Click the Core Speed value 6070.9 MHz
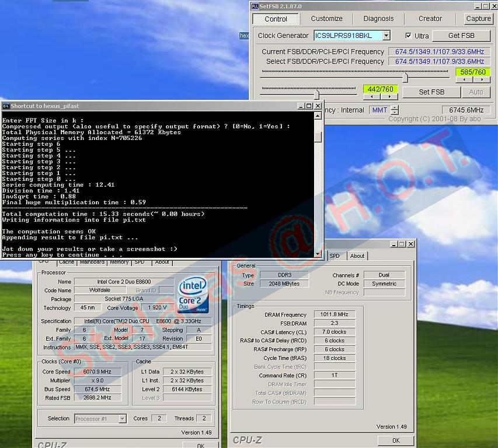This screenshot has height=448, width=498. (x=97, y=372)
